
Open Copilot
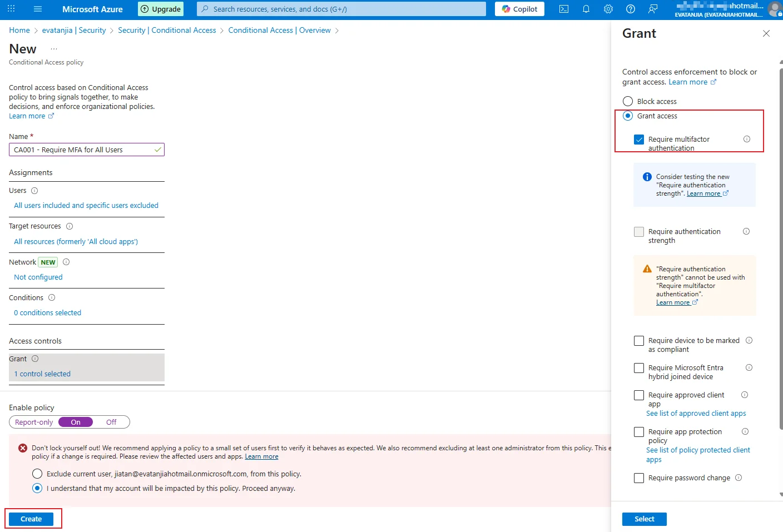pos(519,9)
